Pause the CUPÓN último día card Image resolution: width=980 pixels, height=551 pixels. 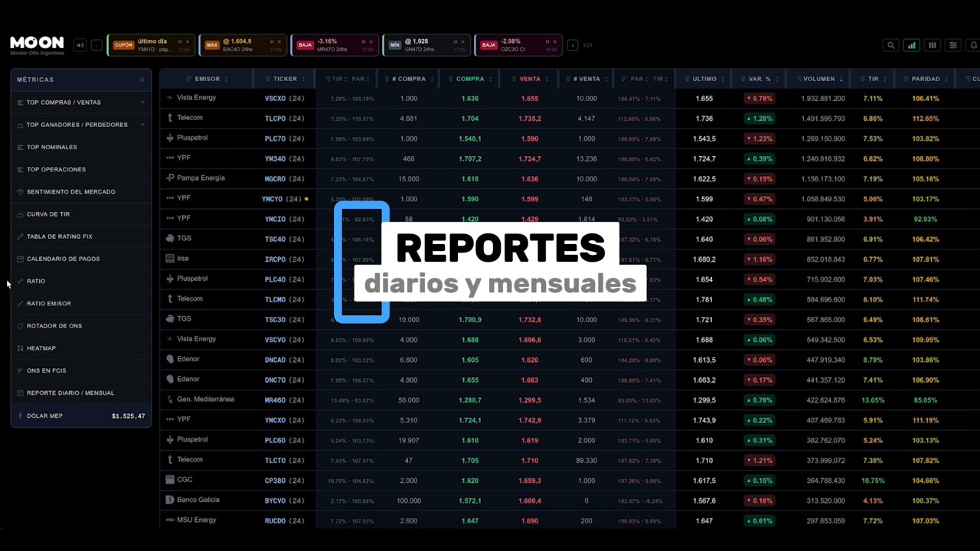click(180, 41)
